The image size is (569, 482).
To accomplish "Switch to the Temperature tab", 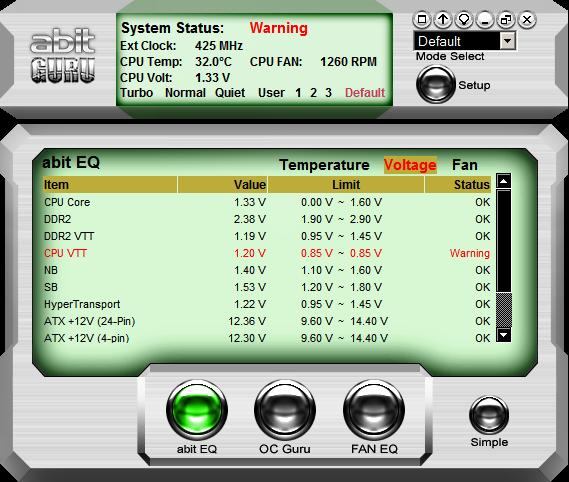I will tap(324, 165).
